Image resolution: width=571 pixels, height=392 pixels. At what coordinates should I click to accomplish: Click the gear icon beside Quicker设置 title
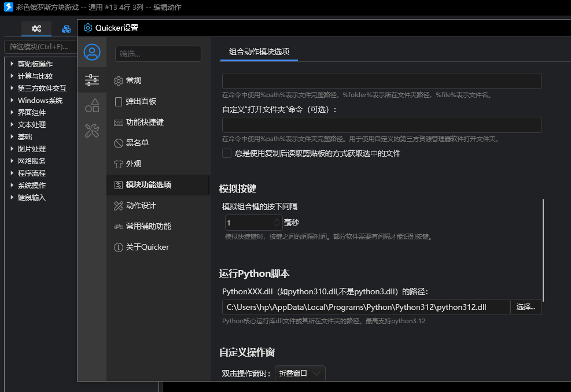(x=88, y=28)
